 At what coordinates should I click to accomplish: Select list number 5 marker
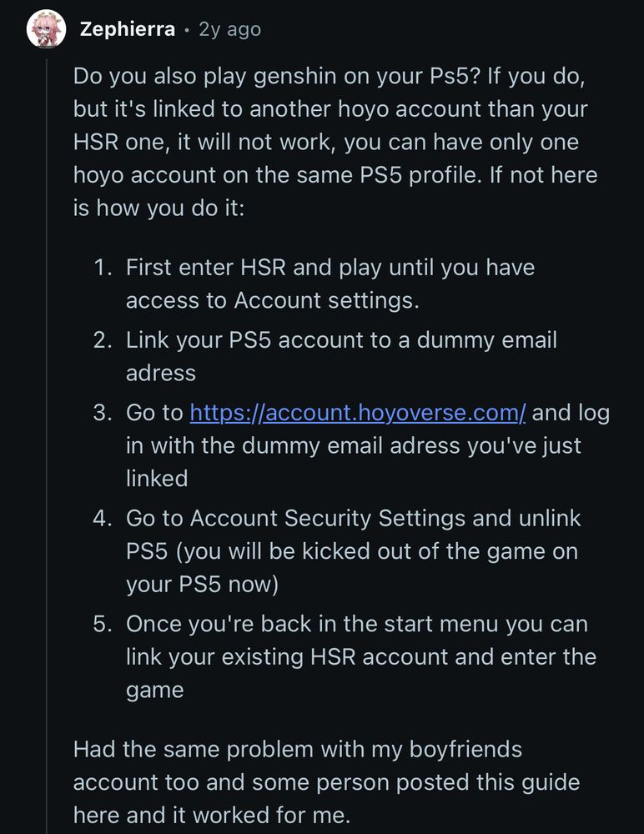click(x=103, y=624)
